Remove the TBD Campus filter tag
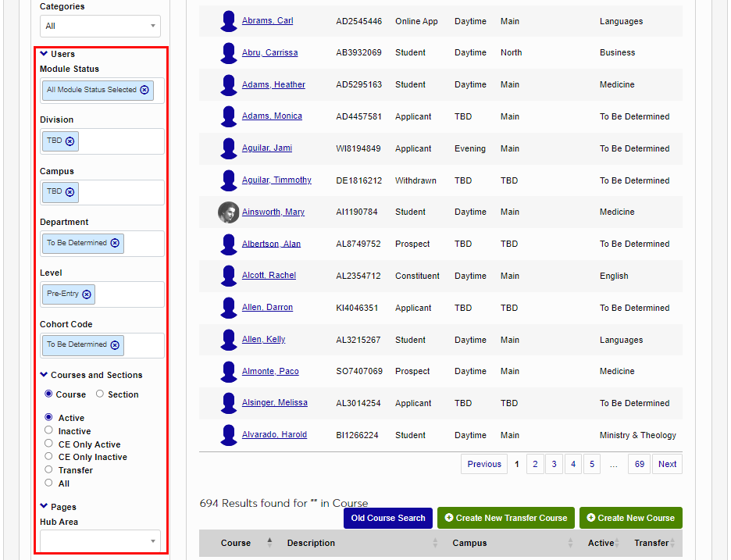This screenshot has height=560, width=731. [69, 192]
